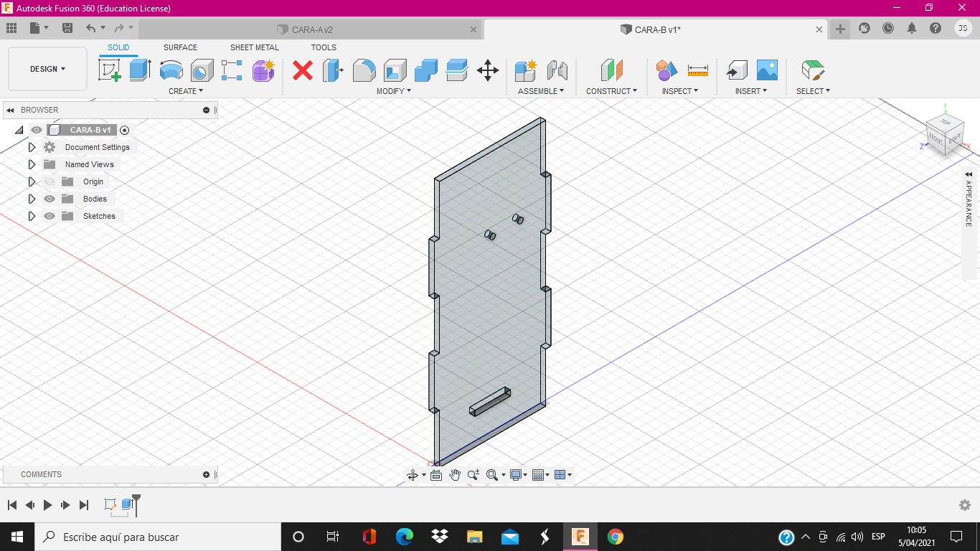
Task: Switch to the SHEET METAL tab
Action: pos(255,47)
